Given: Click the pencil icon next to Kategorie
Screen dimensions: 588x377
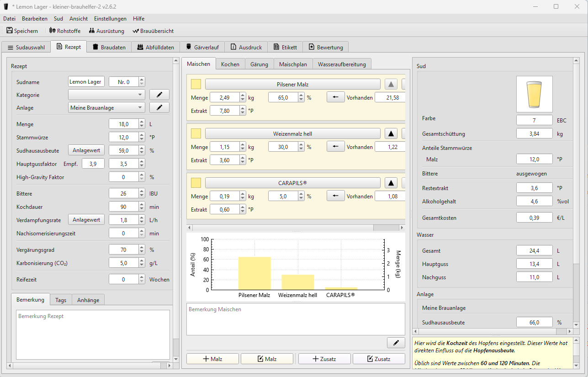Looking at the screenshot, I should 159,95.
